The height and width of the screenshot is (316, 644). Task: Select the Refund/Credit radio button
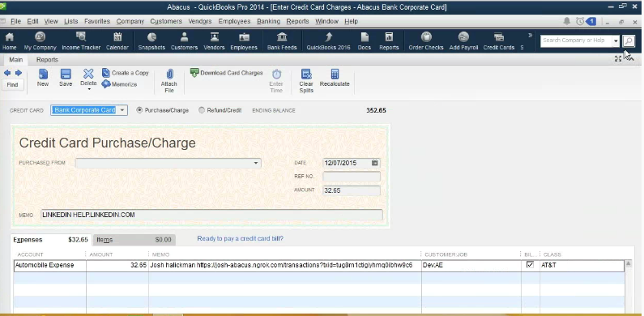tap(201, 110)
